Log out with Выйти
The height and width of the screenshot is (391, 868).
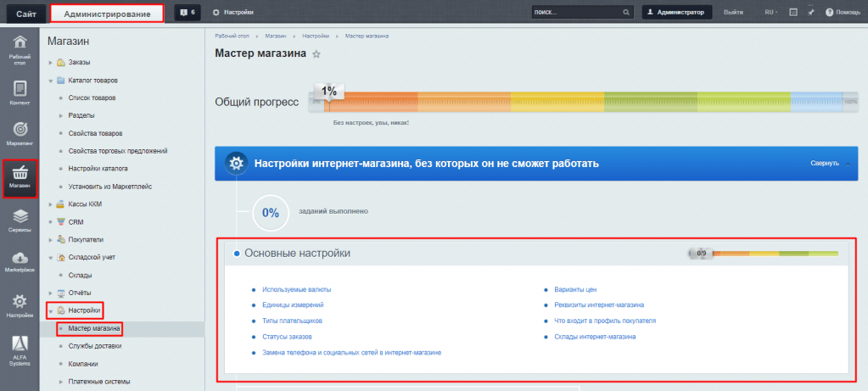(733, 12)
